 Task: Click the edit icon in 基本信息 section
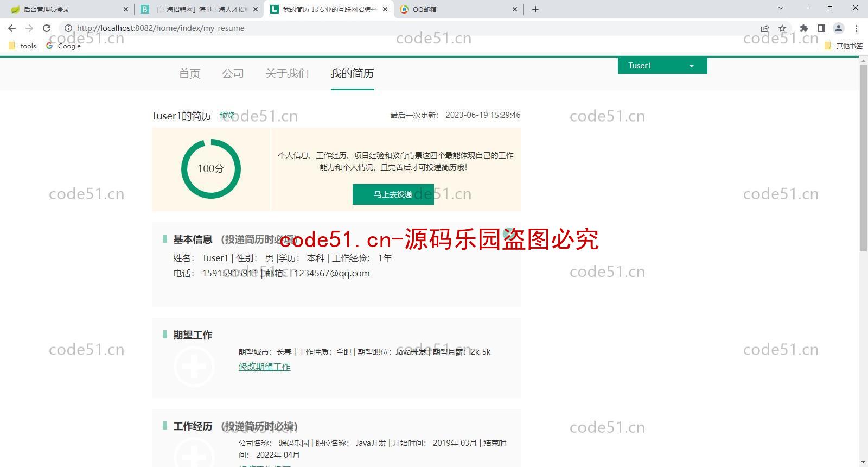(509, 234)
